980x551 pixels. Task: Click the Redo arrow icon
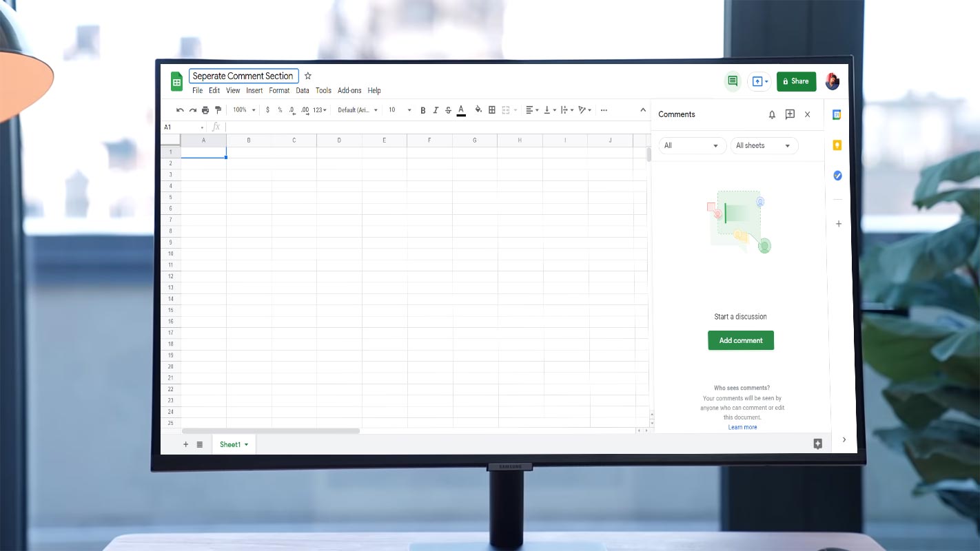[x=193, y=110]
